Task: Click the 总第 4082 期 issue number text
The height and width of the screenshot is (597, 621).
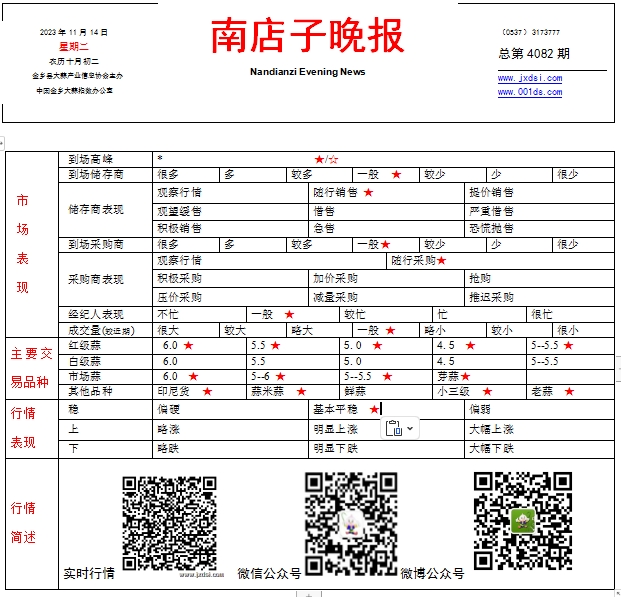Action: tap(534, 53)
